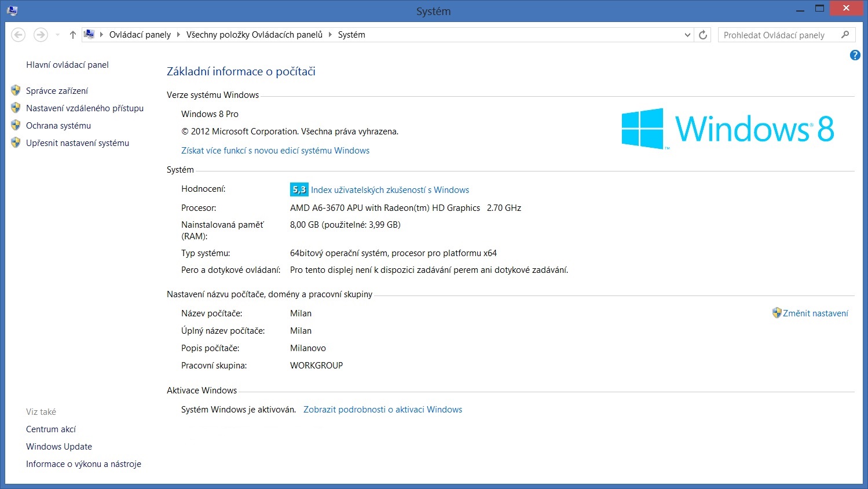Click the Milanovo computer description value

coord(308,348)
